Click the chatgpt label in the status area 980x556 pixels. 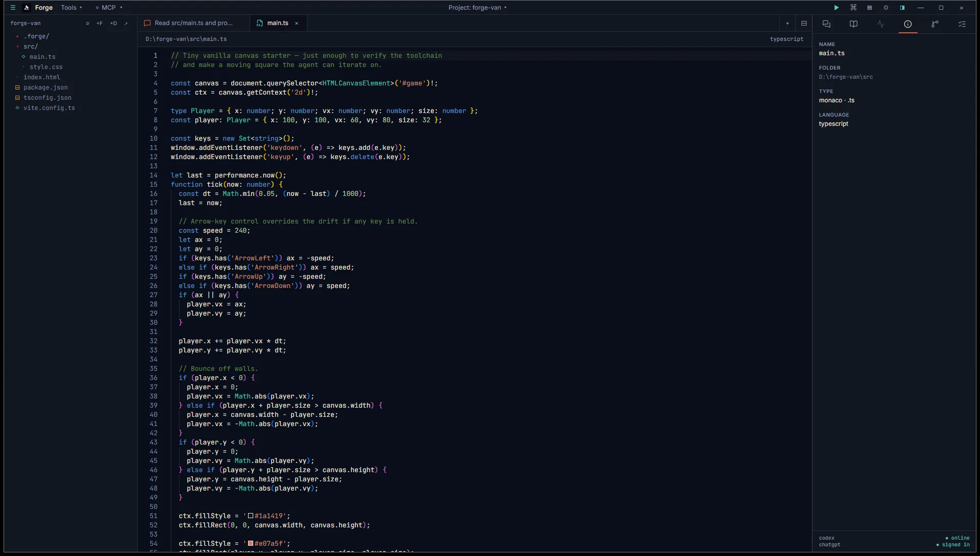(830, 545)
